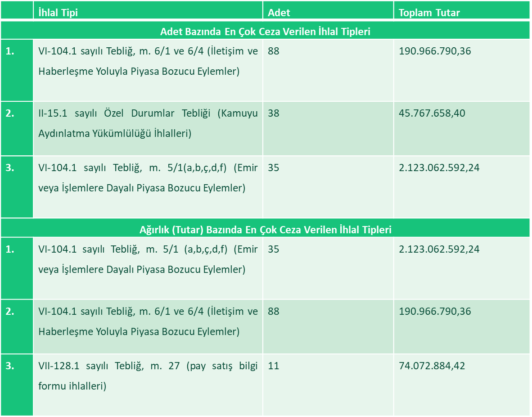
Task: Click value 88 in the Adet Bazında section
Action: coord(274,51)
